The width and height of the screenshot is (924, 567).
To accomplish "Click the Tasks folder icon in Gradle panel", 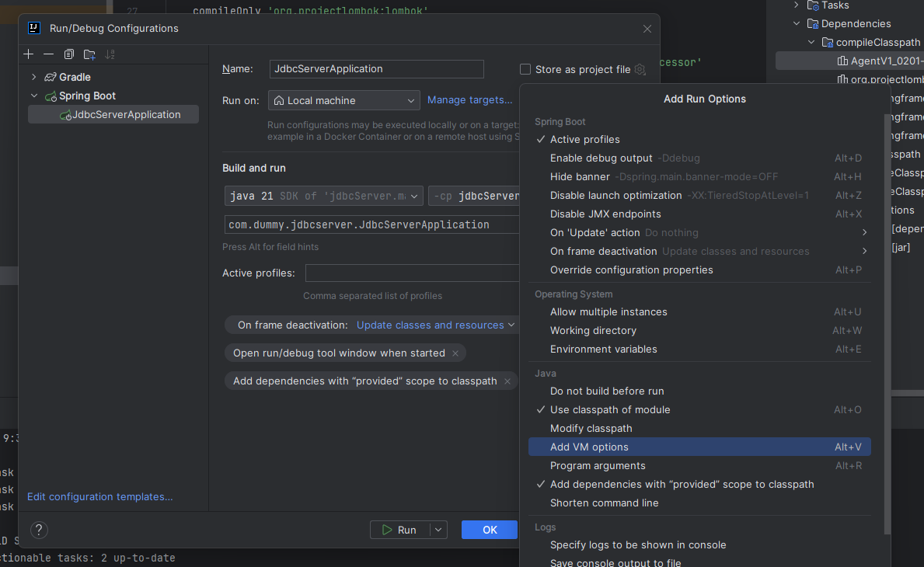I will 813,5.
